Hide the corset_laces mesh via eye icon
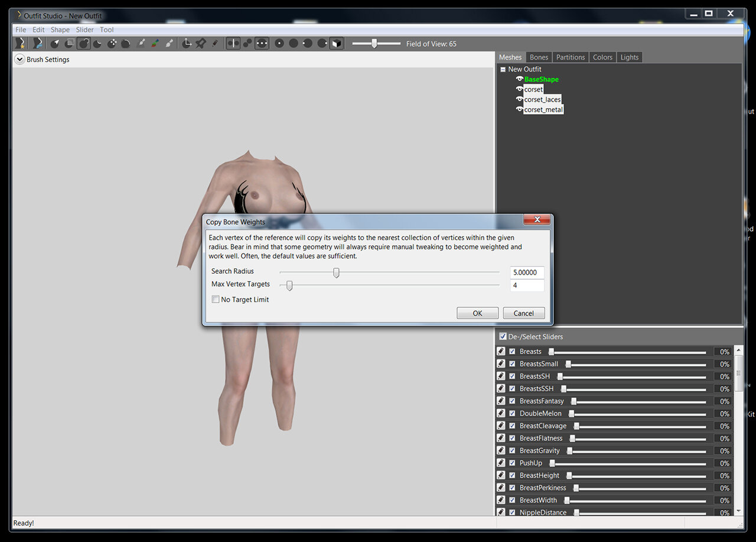Screen dimensions: 756x542 pyautogui.click(x=519, y=99)
